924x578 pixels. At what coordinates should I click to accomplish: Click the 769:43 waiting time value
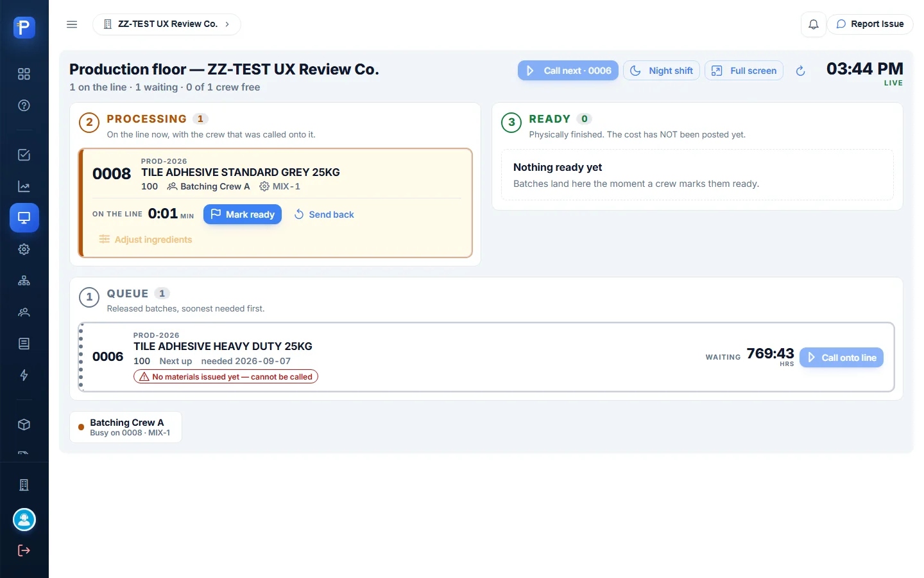pyautogui.click(x=770, y=354)
